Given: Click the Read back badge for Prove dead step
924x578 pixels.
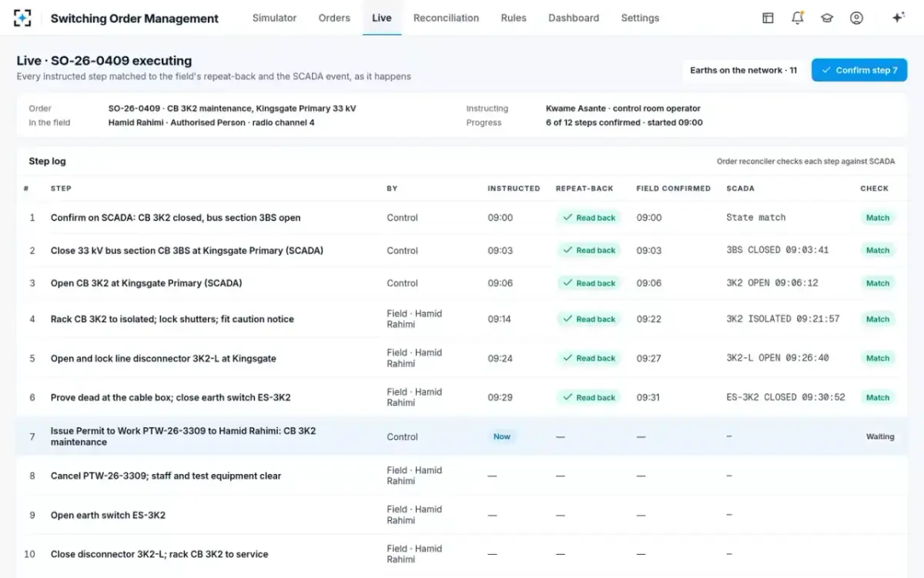Looking at the screenshot, I should [x=589, y=398].
